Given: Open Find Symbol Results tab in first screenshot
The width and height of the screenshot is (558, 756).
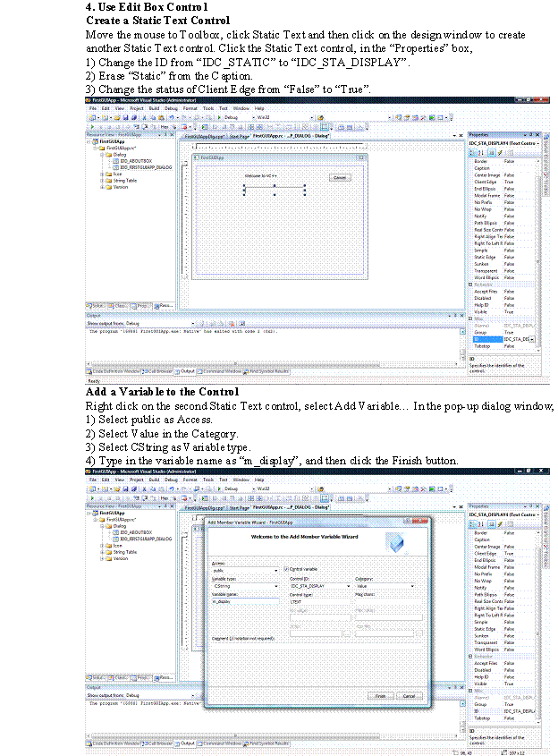Looking at the screenshot, I should tap(266, 371).
